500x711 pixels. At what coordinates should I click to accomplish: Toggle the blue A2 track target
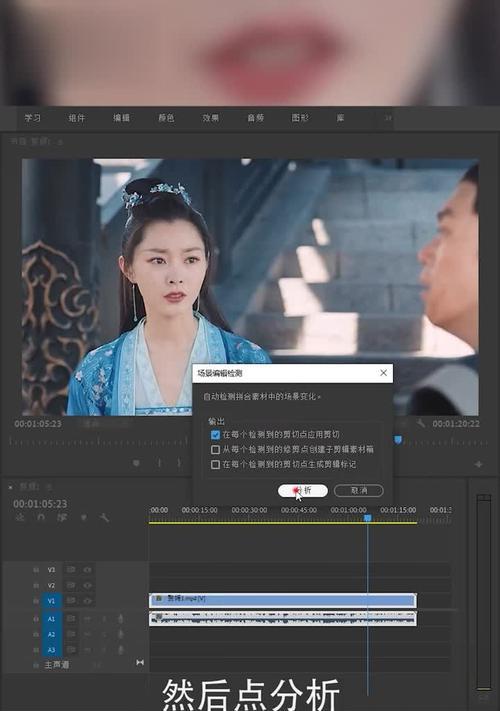pos(51,634)
